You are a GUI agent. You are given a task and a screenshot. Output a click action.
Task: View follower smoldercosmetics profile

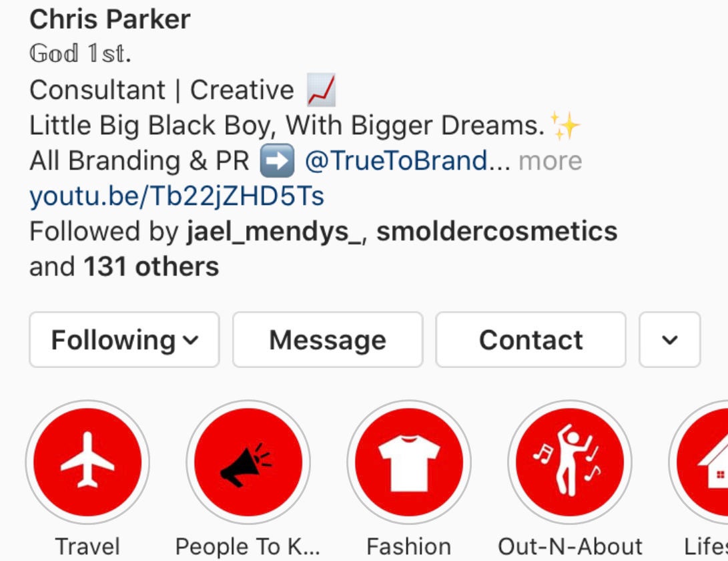coord(496,232)
